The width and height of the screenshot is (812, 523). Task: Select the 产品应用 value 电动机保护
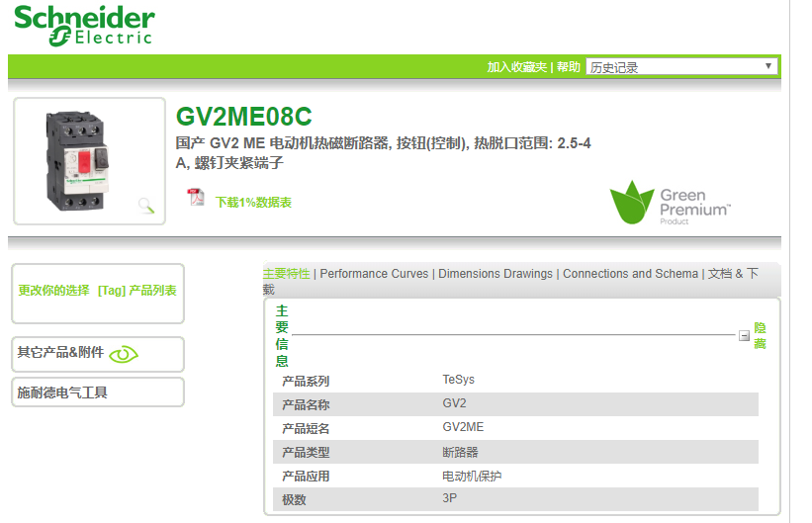(472, 476)
